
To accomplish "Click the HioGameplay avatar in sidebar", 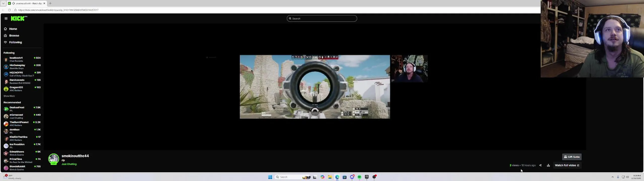I will click(x=6, y=67).
